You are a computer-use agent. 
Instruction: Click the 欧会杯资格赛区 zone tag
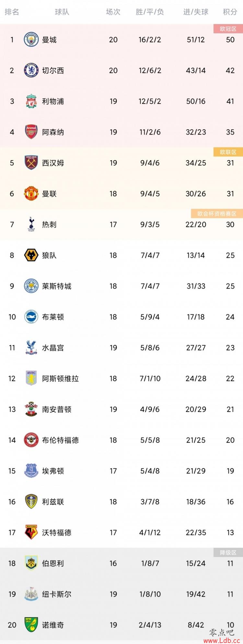click(217, 213)
